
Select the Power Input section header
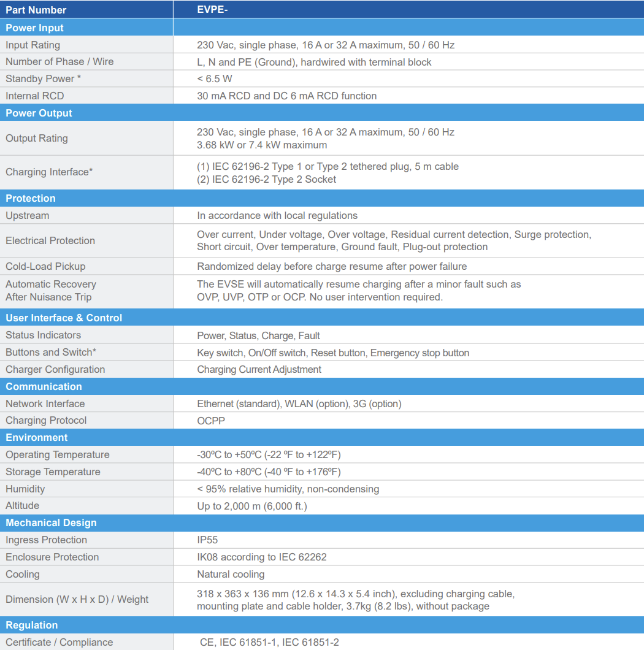pos(35,28)
